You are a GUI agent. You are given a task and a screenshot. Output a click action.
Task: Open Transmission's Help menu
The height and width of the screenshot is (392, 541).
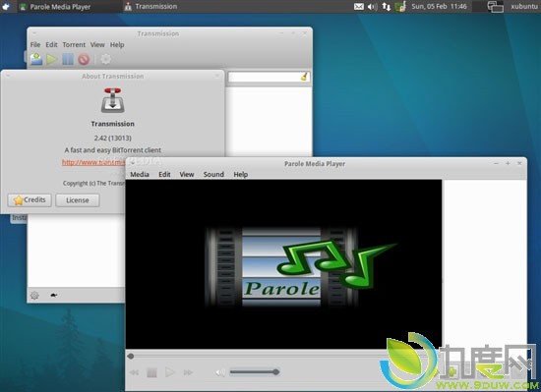tap(117, 45)
